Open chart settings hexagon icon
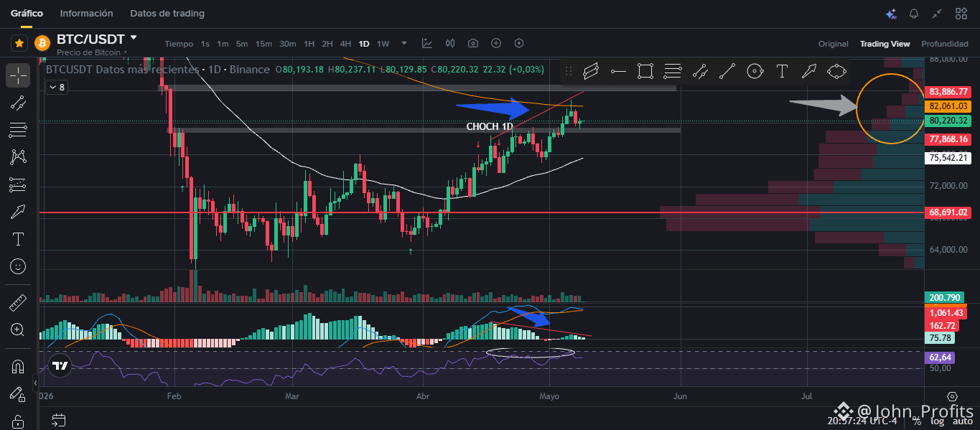This screenshot has width=980, height=430. click(x=519, y=43)
